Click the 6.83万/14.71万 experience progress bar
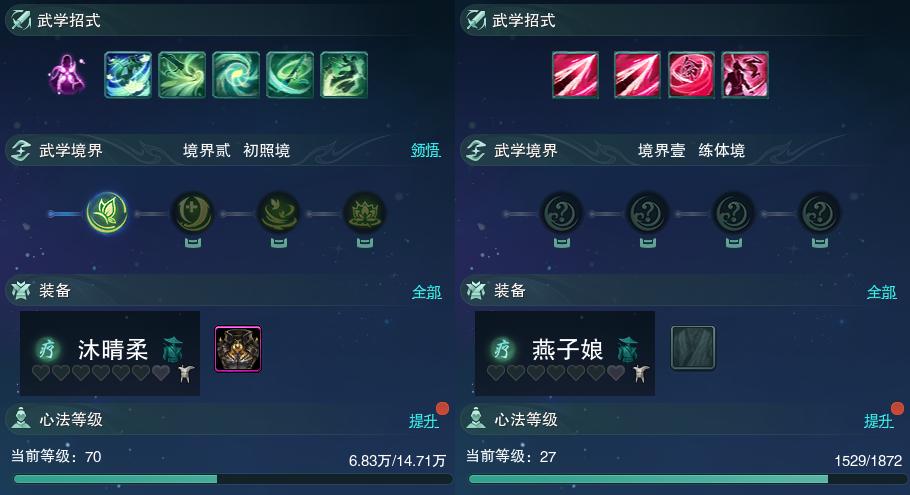910x495 pixels. click(x=233, y=479)
